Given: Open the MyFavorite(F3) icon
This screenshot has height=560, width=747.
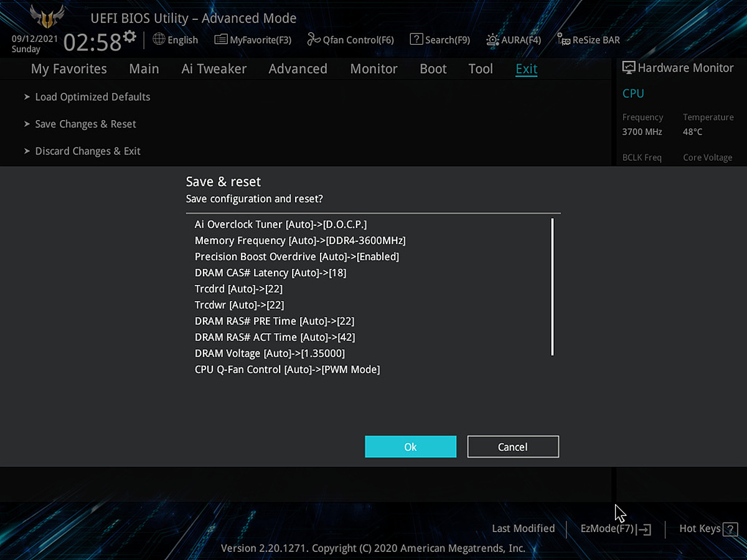Looking at the screenshot, I should (220, 40).
